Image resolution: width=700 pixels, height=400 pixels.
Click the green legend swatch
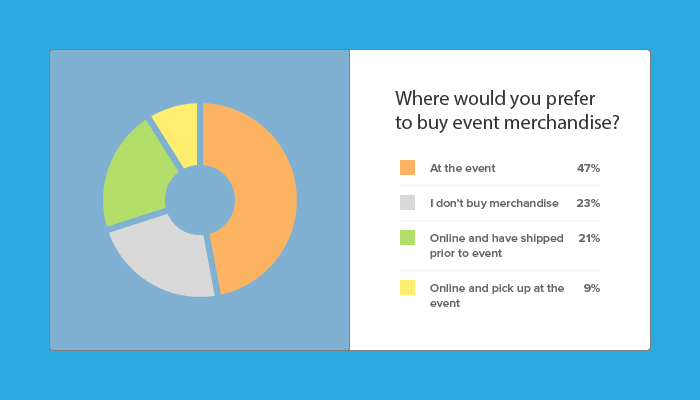click(407, 238)
